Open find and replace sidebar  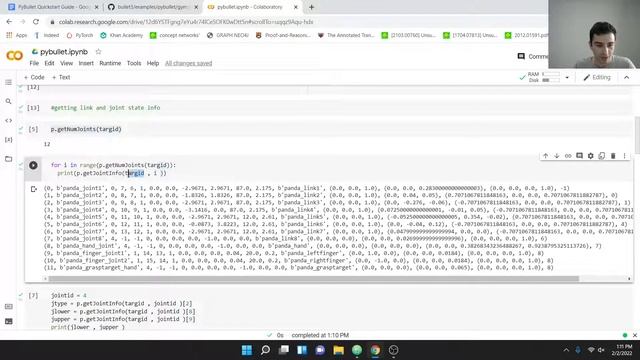(x=9, y=101)
